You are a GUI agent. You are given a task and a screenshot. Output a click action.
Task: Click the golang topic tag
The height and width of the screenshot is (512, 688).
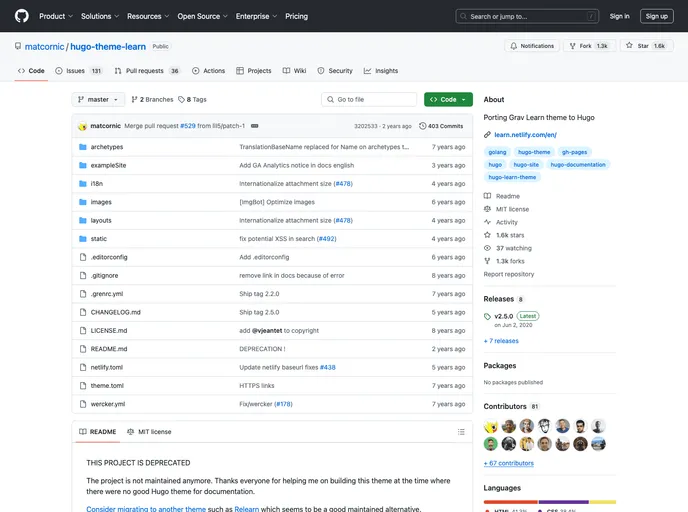[x=497, y=152]
